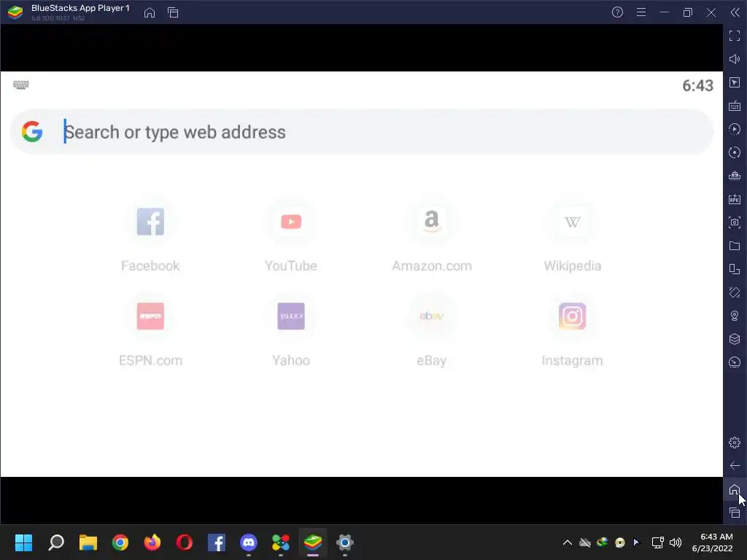Image resolution: width=747 pixels, height=560 pixels.
Task: Open the media folder icon in sidebar
Action: (x=735, y=246)
